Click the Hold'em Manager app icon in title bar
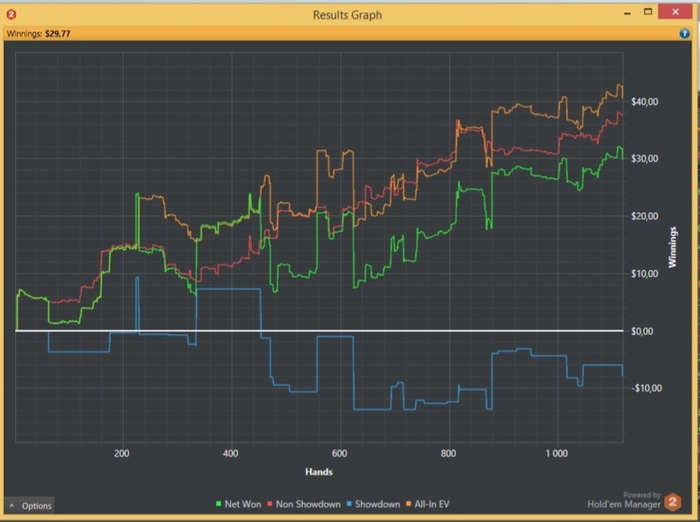 click(11, 14)
